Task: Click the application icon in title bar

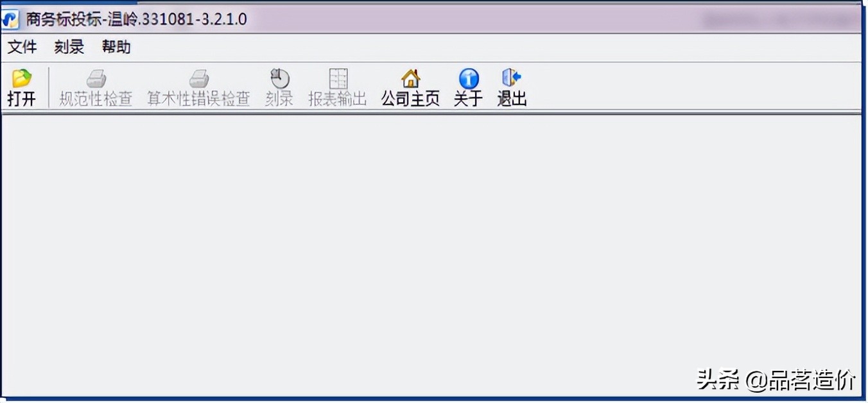Action: (x=10, y=19)
